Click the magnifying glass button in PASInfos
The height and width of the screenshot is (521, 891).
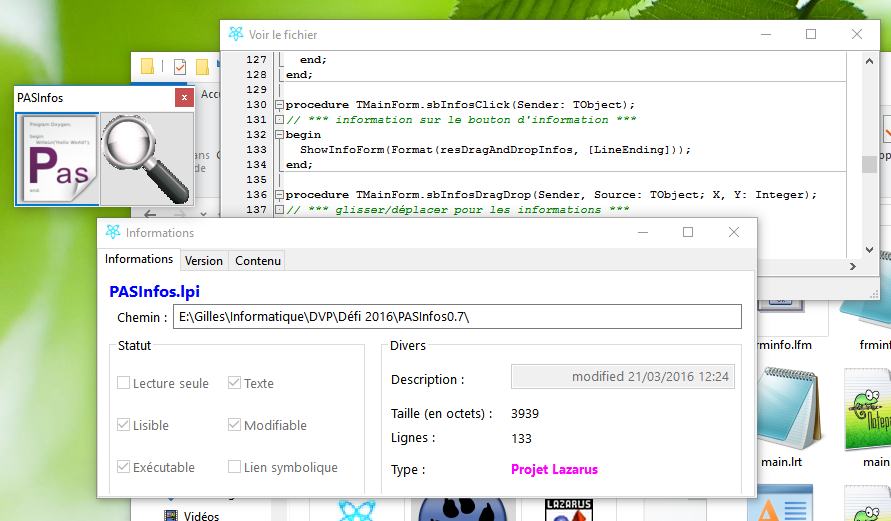[x=147, y=158]
